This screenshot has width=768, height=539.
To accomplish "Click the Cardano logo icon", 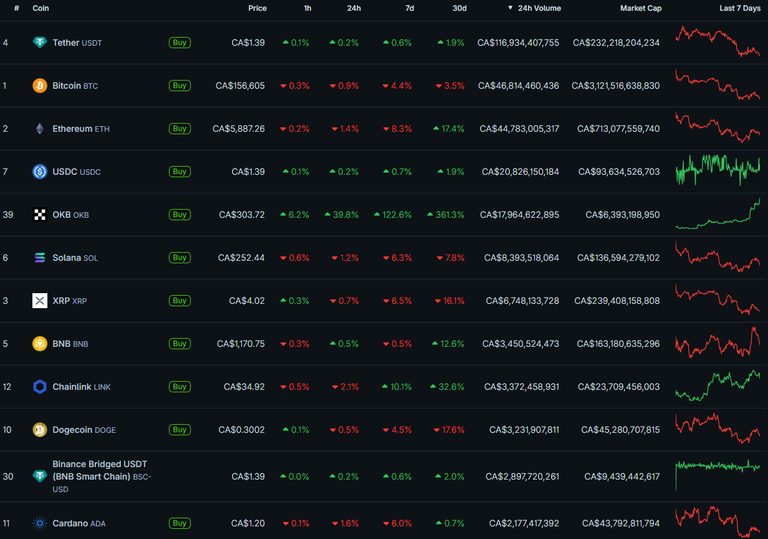I will pos(40,523).
